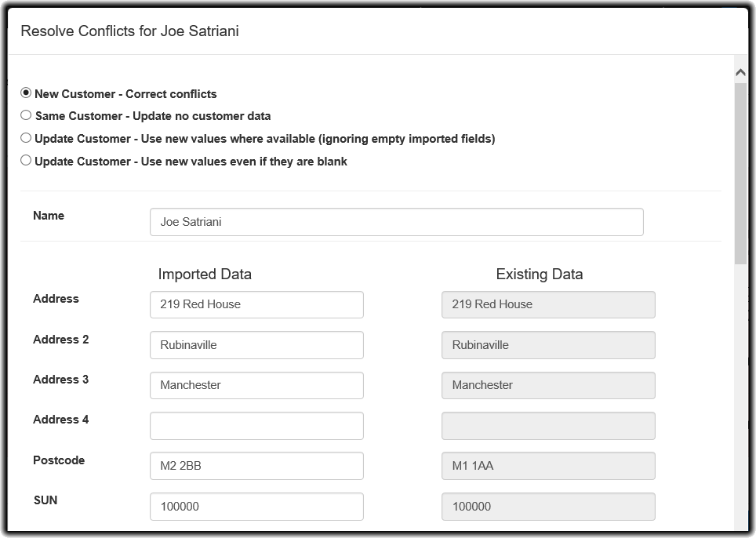Click existing Address 2 field Rubinaville
The width and height of the screenshot is (756, 538).
coord(548,345)
